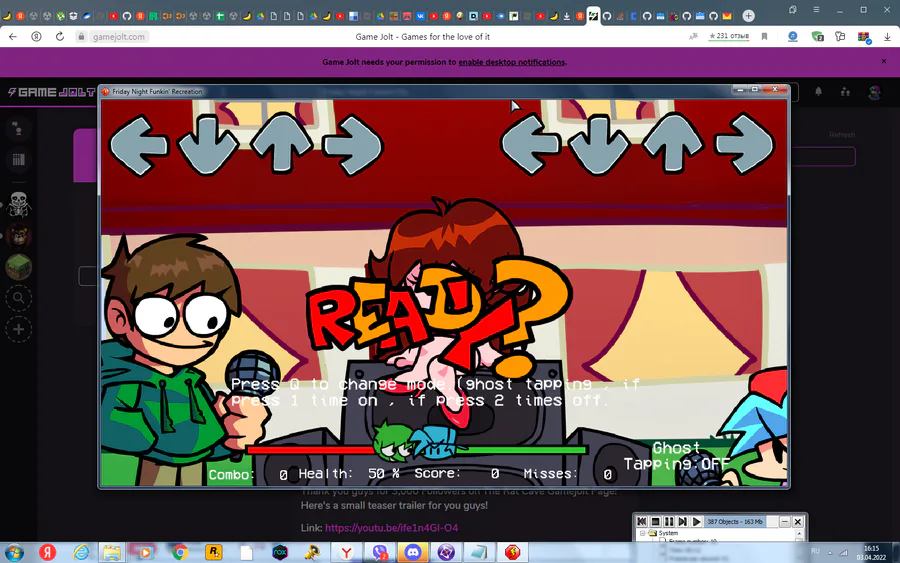Open Viber from the taskbar
This screenshot has height=563, width=900.
click(x=380, y=553)
